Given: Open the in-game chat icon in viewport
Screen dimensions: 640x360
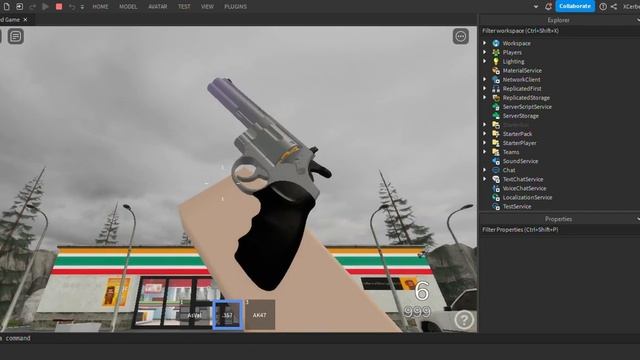Looking at the screenshot, I should coord(16,37).
